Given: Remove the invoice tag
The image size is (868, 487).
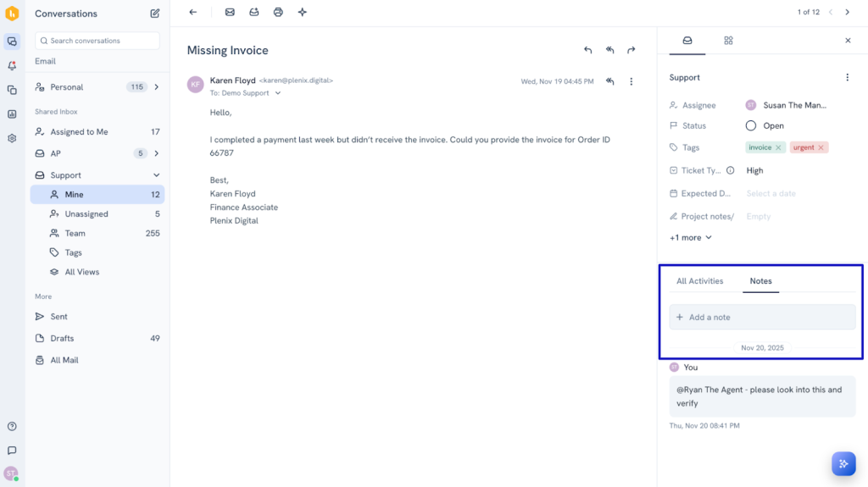Looking at the screenshot, I should pos(778,147).
